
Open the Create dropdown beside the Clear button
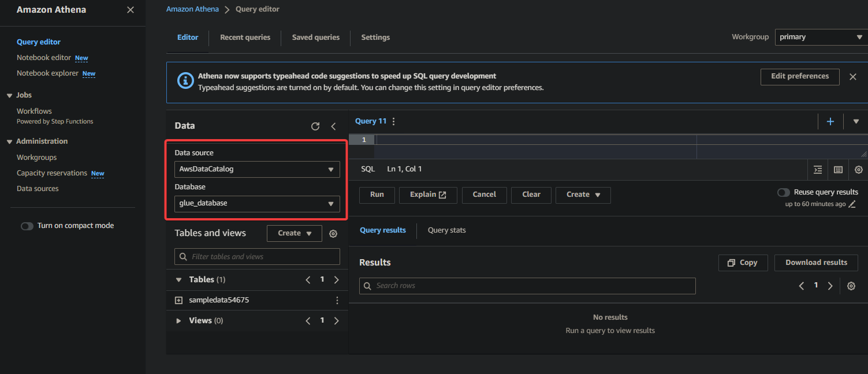point(583,195)
